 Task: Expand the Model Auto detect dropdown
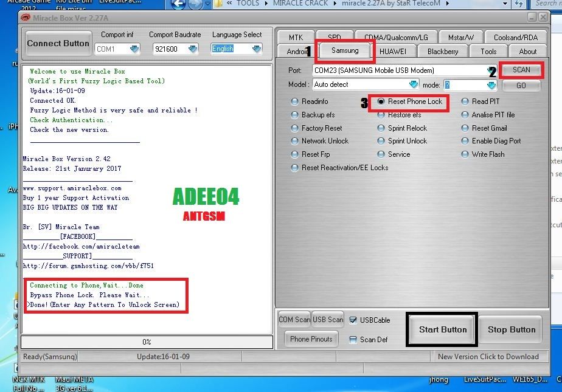[414, 84]
